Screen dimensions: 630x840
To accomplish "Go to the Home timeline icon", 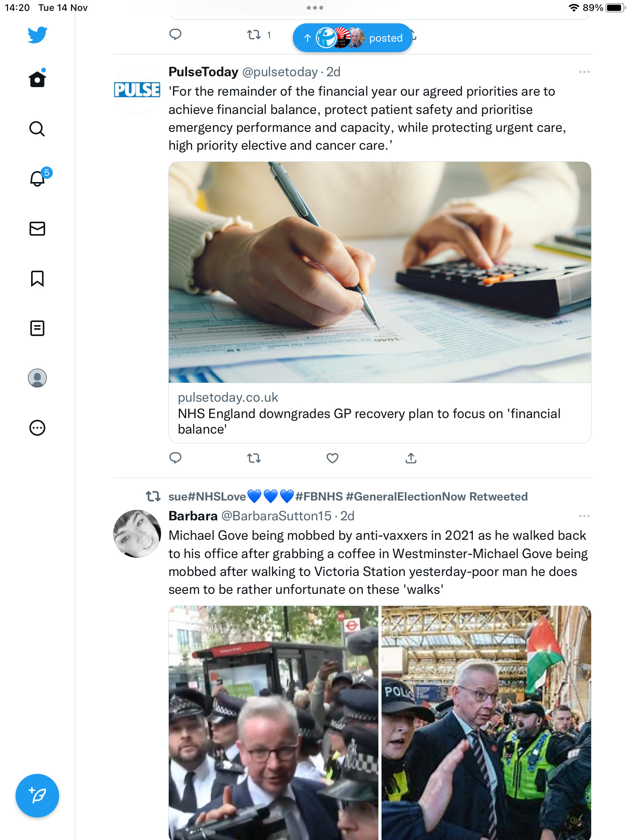I will pos(37,79).
